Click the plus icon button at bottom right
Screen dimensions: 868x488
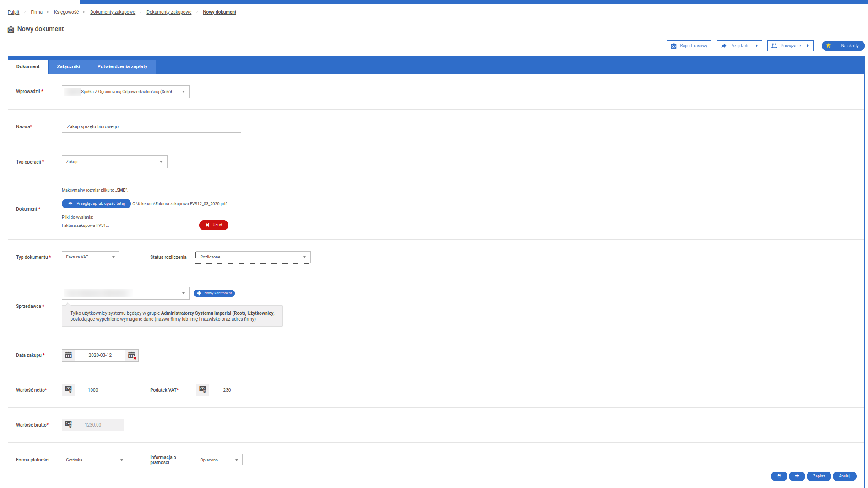click(x=797, y=476)
